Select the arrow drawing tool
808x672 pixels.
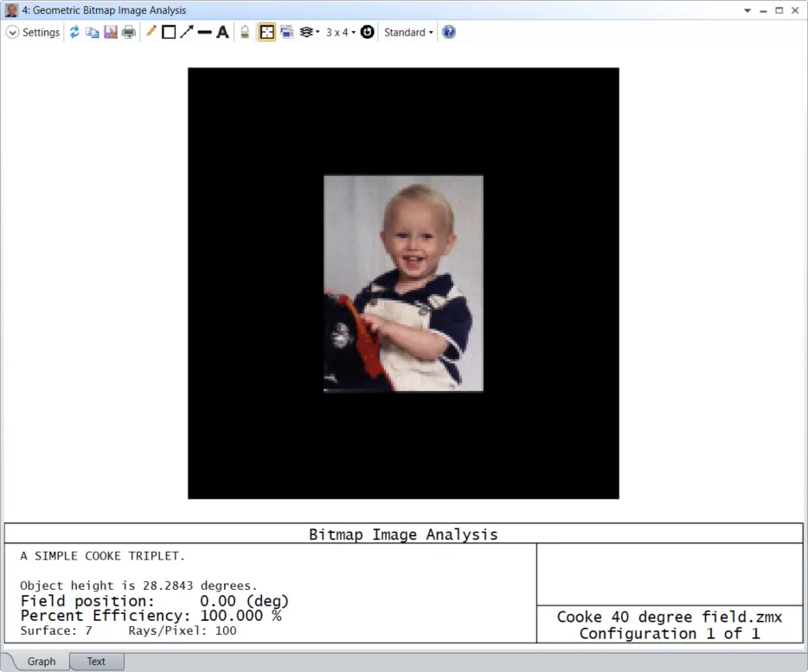(187, 32)
